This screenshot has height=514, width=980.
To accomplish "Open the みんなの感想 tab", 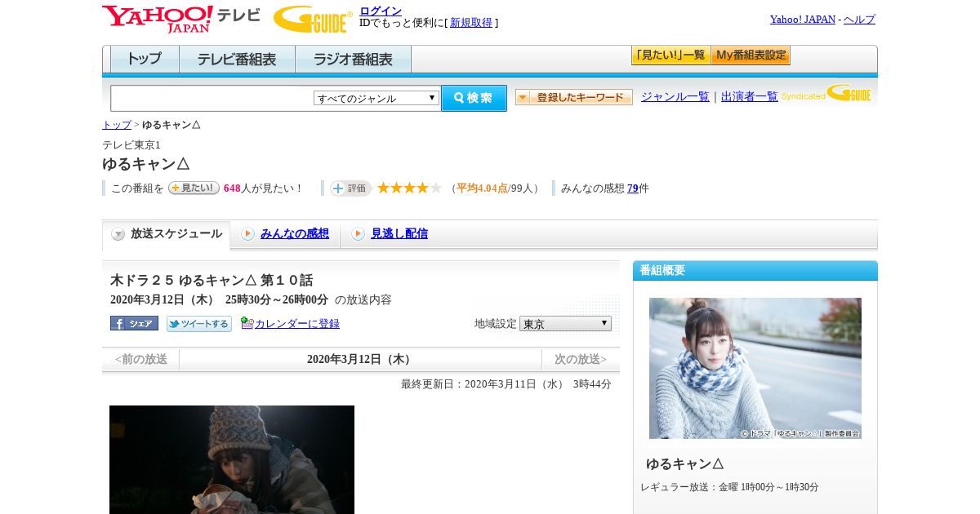I will click(x=294, y=234).
